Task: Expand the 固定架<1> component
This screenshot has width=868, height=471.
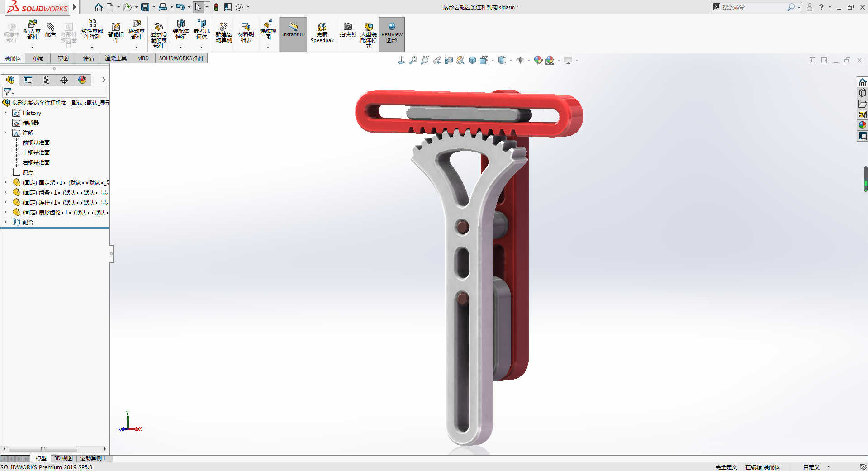Action: (5, 182)
